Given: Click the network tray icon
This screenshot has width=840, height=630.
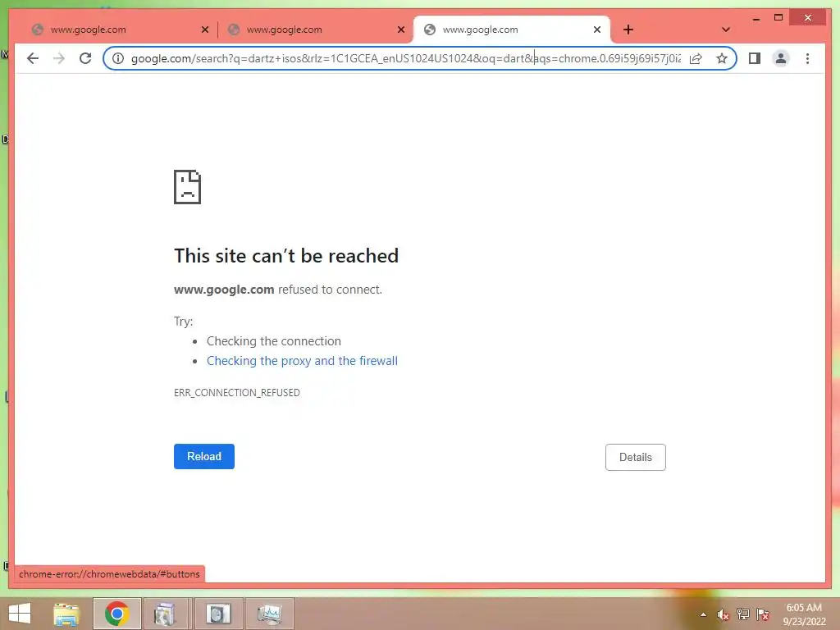Looking at the screenshot, I should [743, 614].
